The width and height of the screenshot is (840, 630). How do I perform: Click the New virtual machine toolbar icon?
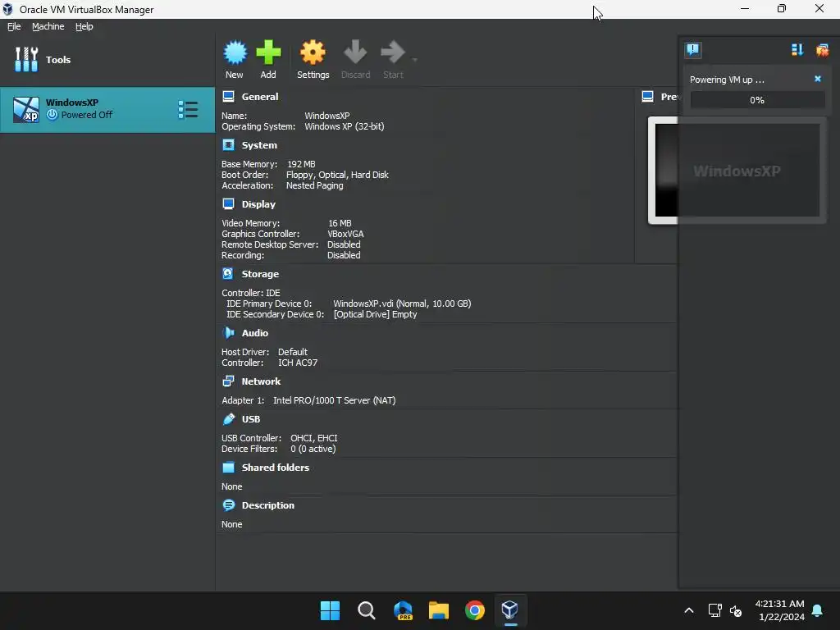[235, 52]
